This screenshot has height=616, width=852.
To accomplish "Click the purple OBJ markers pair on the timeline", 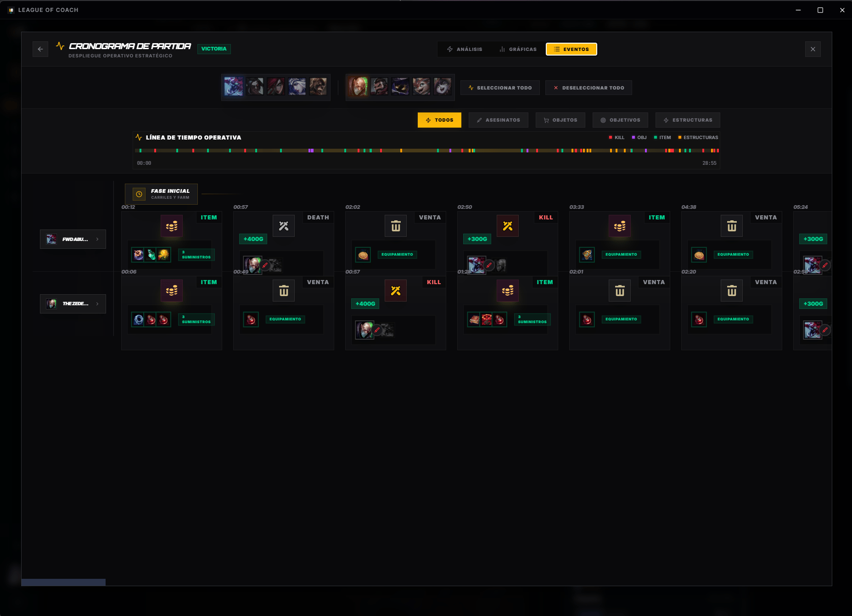I will (x=311, y=151).
